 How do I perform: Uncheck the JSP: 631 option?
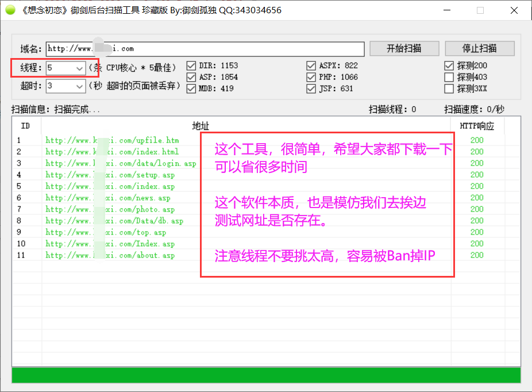[311, 89]
